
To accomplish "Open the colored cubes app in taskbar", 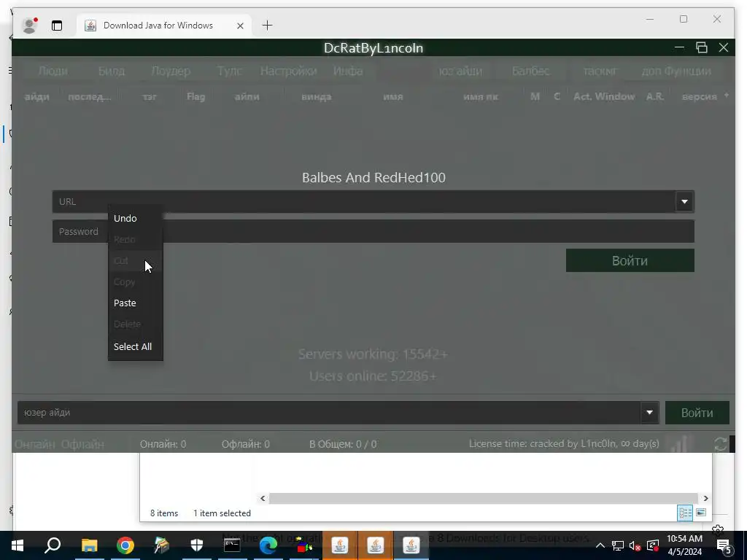I will point(304,545).
